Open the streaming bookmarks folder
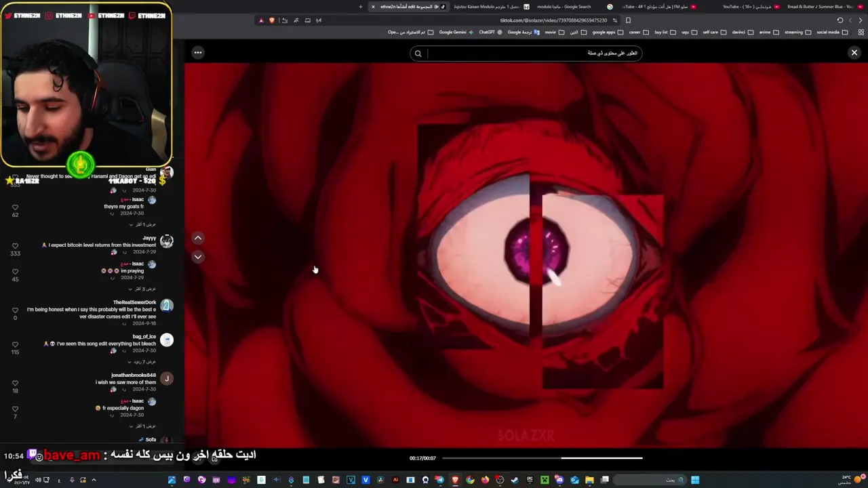 (798, 32)
